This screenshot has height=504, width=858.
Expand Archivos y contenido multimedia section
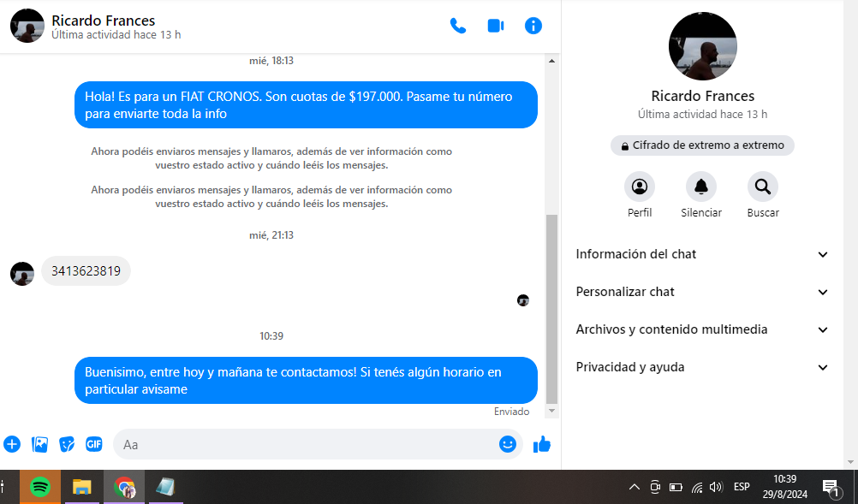pos(702,329)
